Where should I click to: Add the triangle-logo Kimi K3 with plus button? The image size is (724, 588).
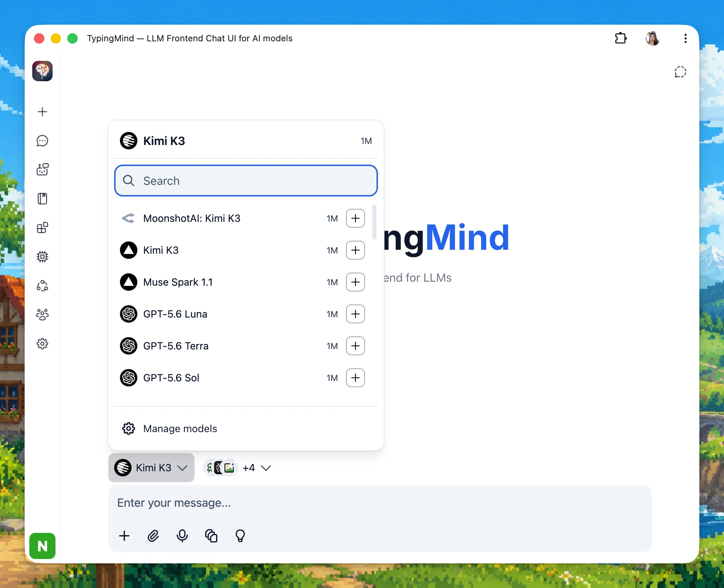[355, 250]
